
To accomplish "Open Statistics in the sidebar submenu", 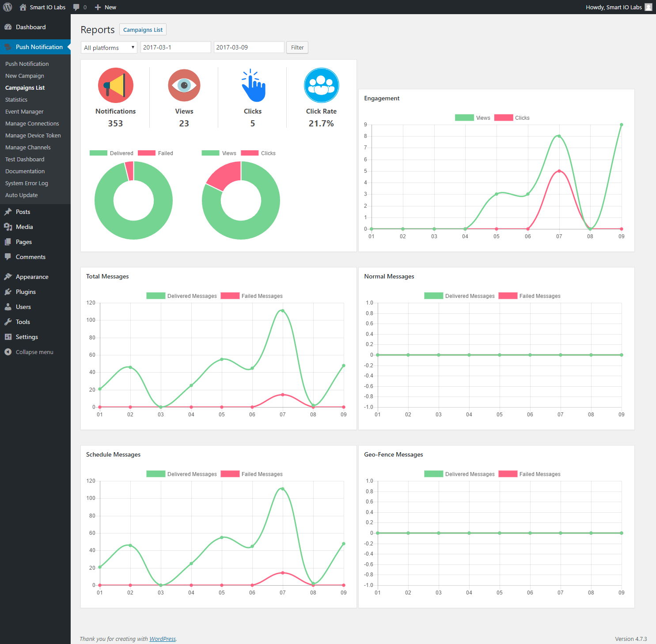I will (x=16, y=100).
